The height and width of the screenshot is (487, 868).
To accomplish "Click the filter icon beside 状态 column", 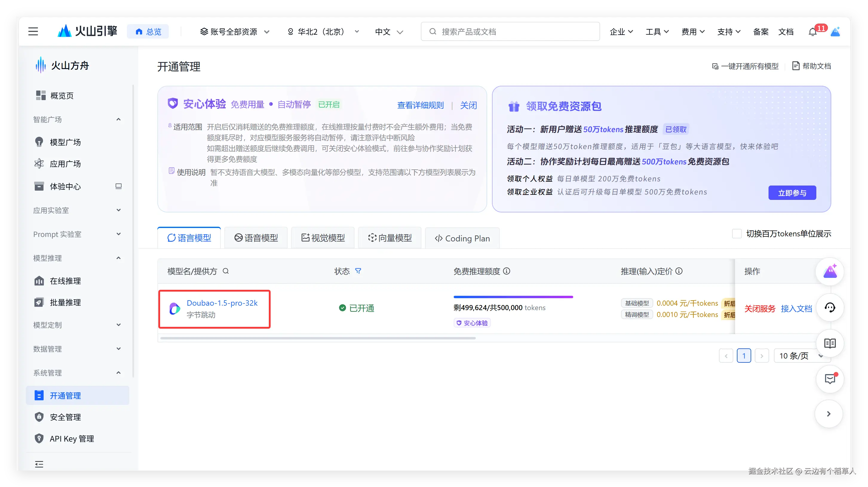I will point(358,271).
